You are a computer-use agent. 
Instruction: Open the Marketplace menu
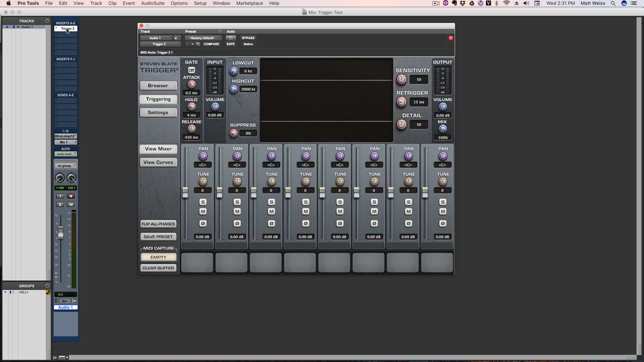tap(249, 3)
